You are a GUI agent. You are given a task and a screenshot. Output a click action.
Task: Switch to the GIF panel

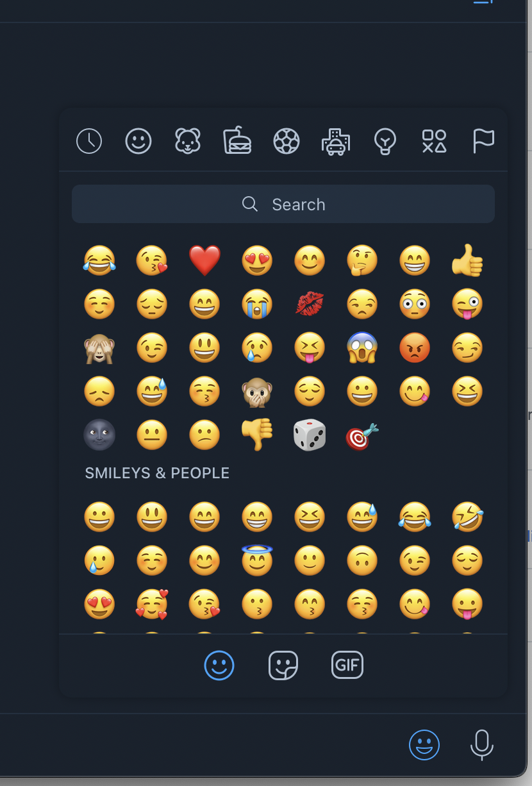347,665
